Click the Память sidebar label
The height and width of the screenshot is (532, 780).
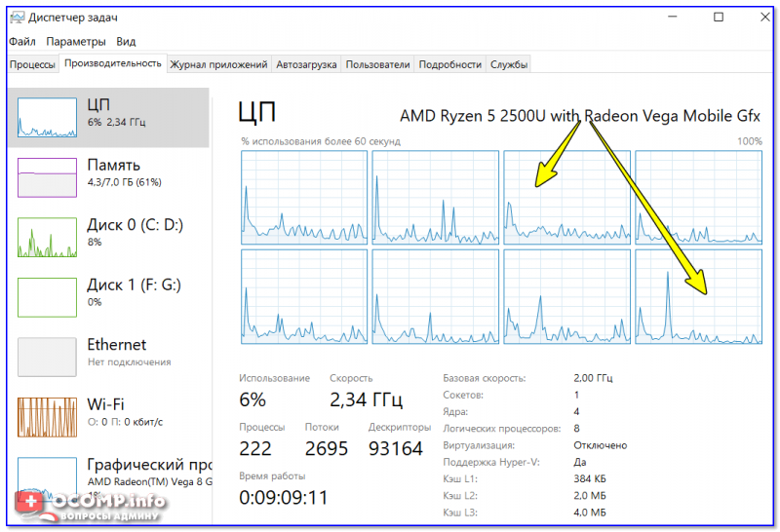click(x=113, y=165)
